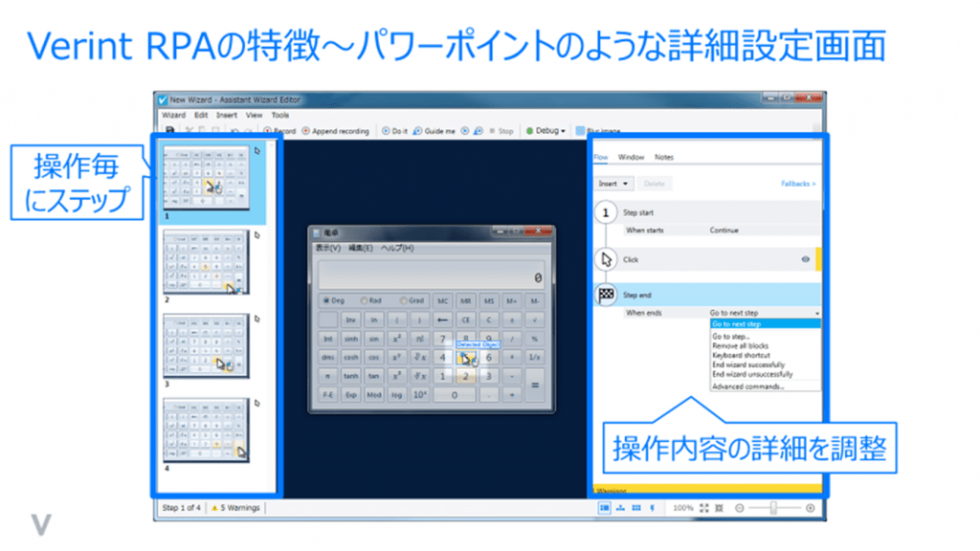The width and height of the screenshot is (980, 551).
Task: Open the View menu
Action: point(254,115)
